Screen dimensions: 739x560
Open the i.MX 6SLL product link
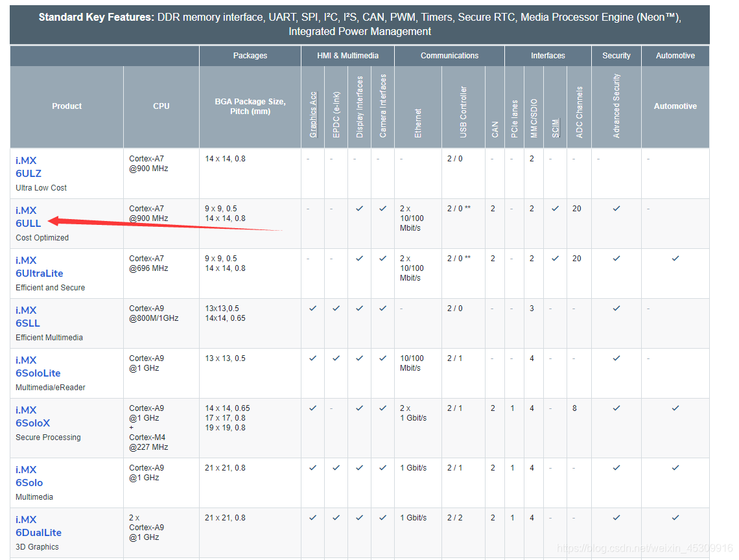[28, 317]
